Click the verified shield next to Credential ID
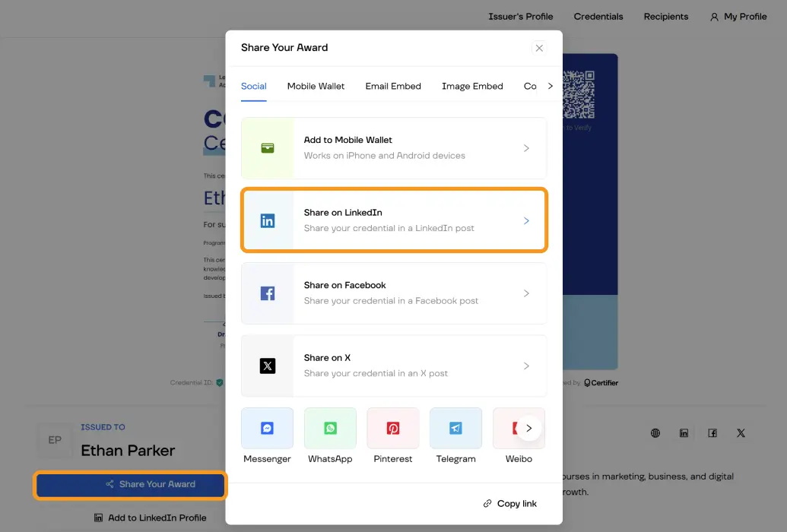 219,383
